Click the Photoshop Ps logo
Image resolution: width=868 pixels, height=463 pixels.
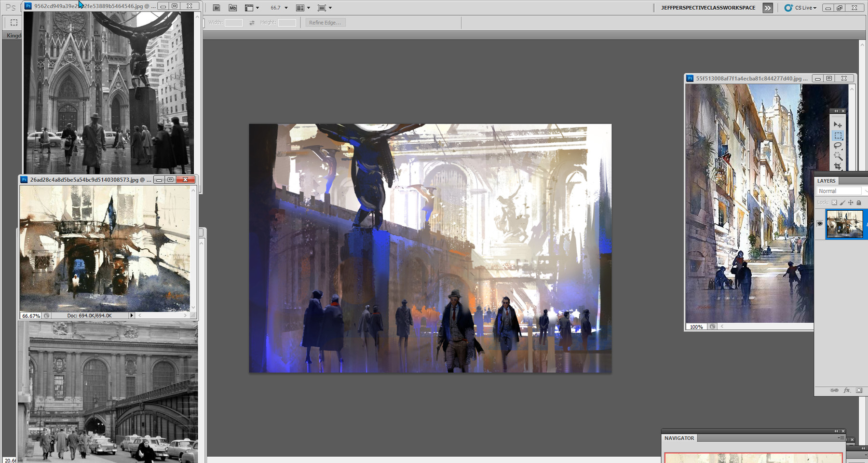point(11,7)
